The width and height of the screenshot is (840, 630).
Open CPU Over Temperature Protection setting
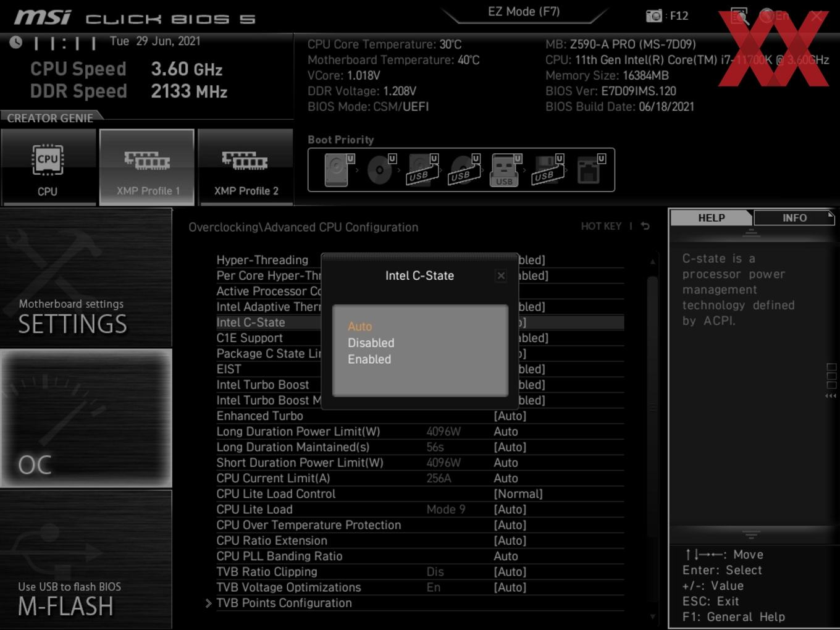tap(420, 525)
